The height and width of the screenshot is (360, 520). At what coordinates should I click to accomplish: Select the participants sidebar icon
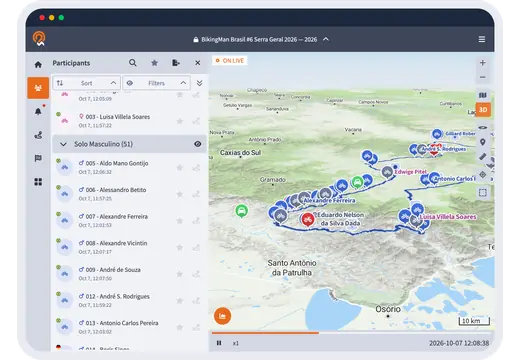pos(38,88)
